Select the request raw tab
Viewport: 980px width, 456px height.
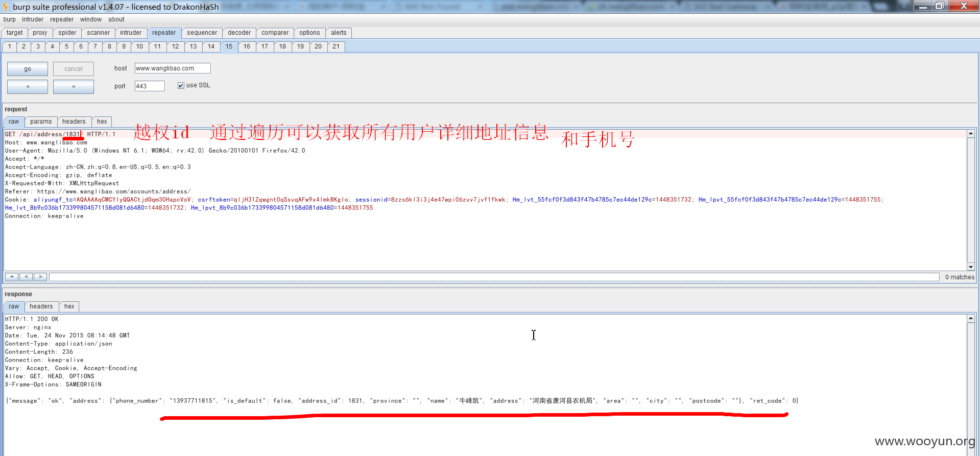click(14, 122)
